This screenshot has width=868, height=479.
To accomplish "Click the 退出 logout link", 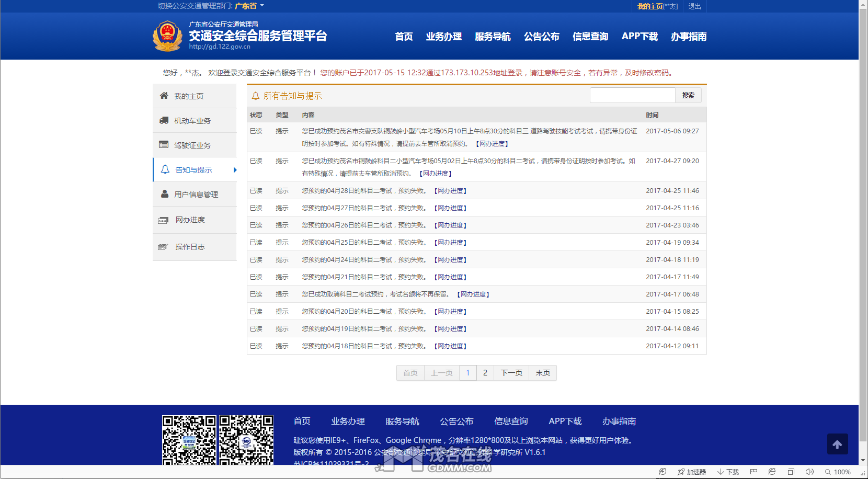I will [x=694, y=6].
